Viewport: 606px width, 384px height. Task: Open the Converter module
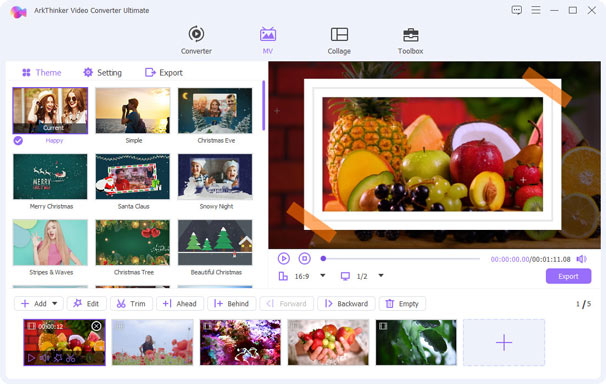point(196,40)
